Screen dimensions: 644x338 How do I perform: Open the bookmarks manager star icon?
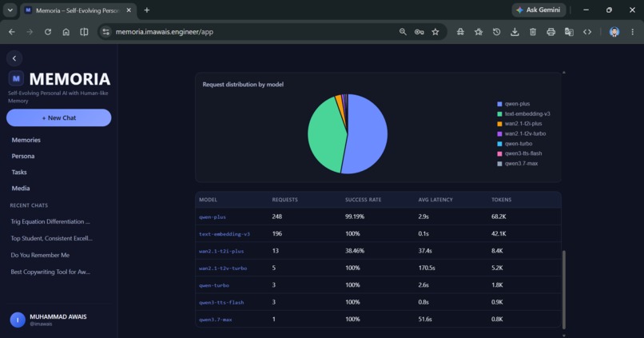479,32
